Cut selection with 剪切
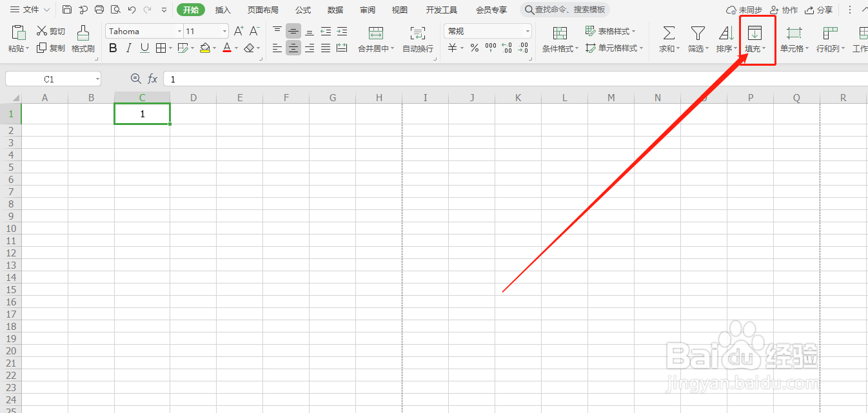868x413 pixels. (51, 31)
